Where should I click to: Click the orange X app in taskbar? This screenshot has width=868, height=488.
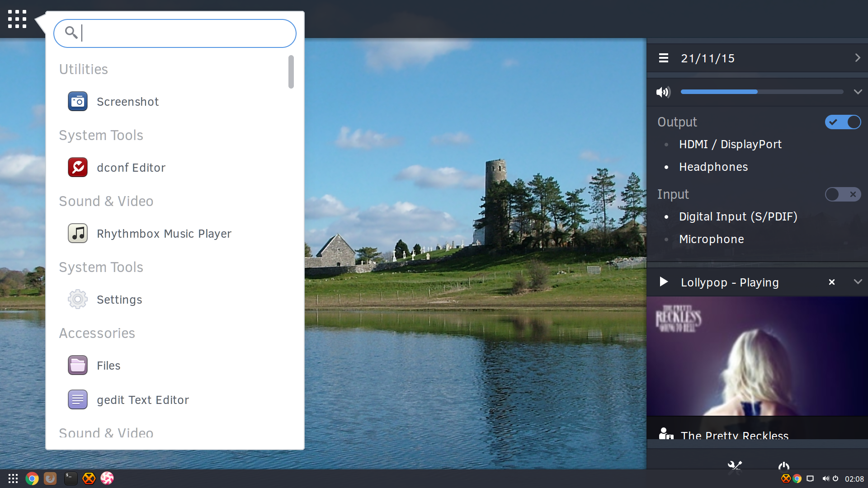click(89, 479)
